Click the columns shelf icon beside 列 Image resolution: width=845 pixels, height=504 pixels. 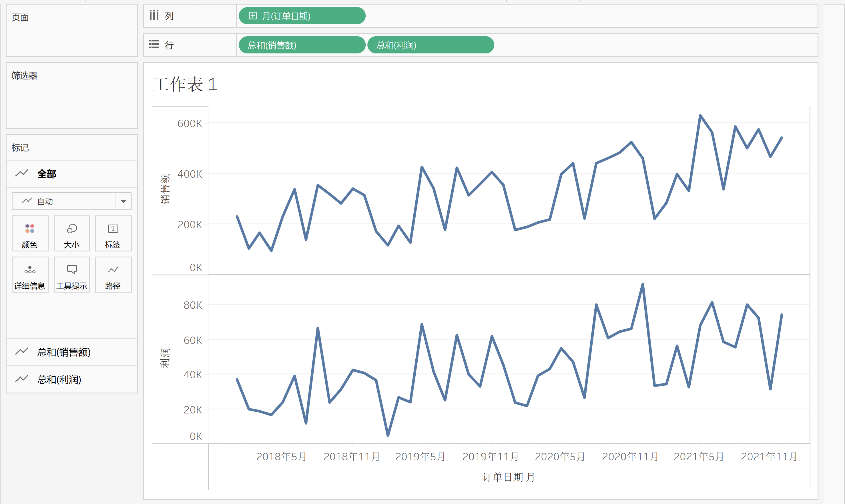[154, 15]
